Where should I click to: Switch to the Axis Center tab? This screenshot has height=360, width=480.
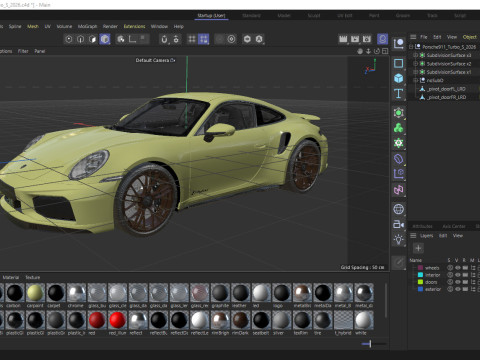[x=454, y=226]
